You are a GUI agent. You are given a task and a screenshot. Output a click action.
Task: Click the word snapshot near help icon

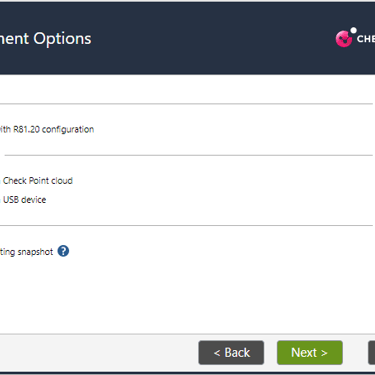[x=35, y=252]
